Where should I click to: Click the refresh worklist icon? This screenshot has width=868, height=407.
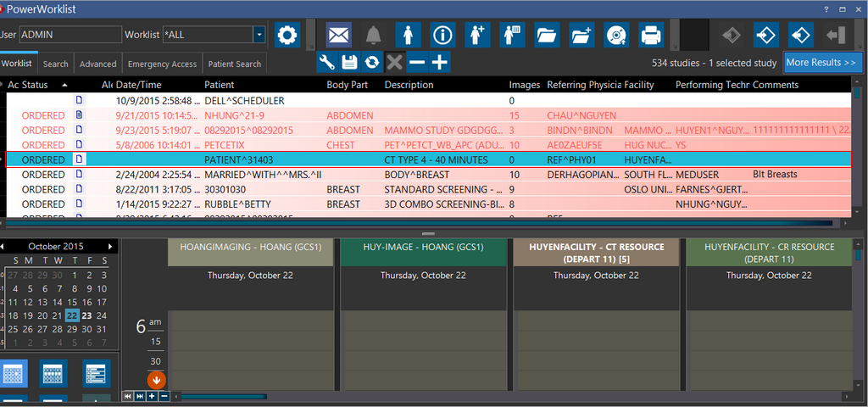tap(371, 62)
